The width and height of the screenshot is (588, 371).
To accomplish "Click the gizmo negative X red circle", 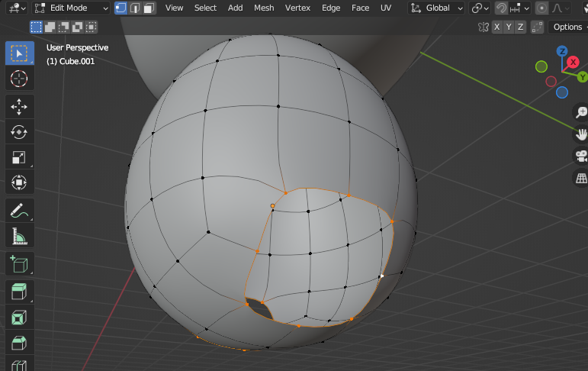I will point(551,82).
